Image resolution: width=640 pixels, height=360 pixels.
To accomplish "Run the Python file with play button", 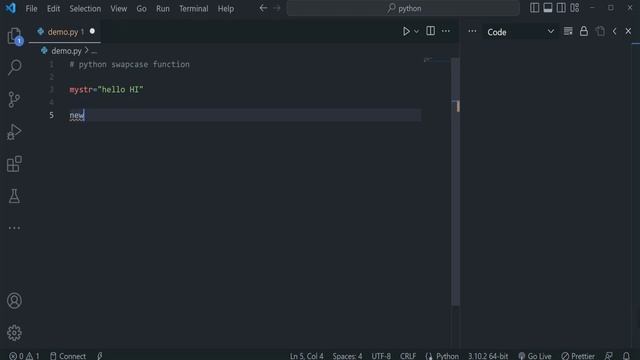I will [x=406, y=31].
